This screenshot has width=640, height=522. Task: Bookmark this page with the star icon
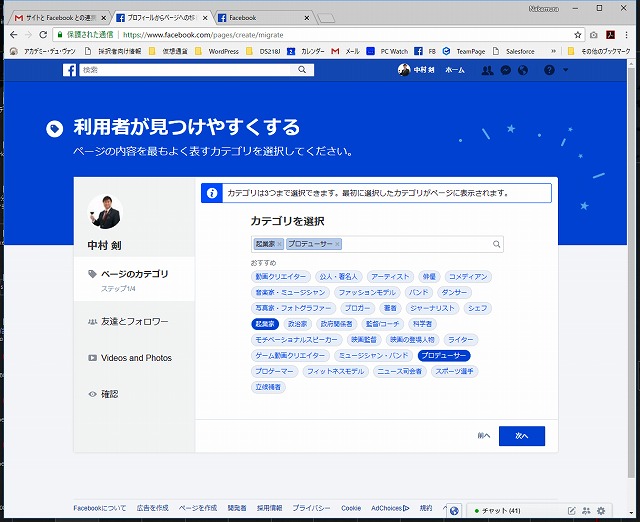(x=578, y=34)
